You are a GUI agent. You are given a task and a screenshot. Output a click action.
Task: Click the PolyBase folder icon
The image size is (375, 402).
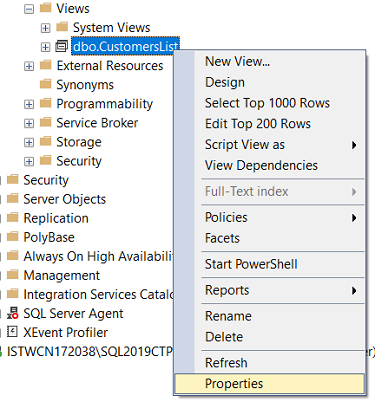point(13,236)
